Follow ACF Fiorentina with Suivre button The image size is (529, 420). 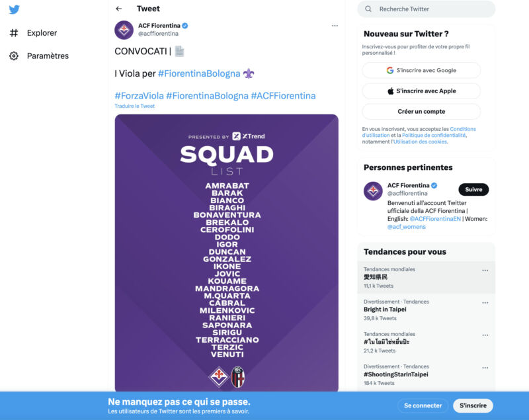coord(473,190)
